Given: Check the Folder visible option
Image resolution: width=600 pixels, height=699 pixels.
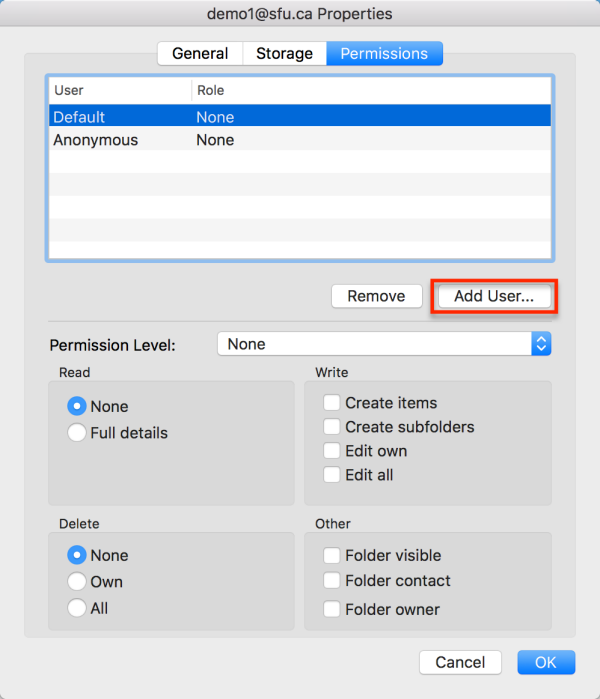Looking at the screenshot, I should [x=332, y=556].
